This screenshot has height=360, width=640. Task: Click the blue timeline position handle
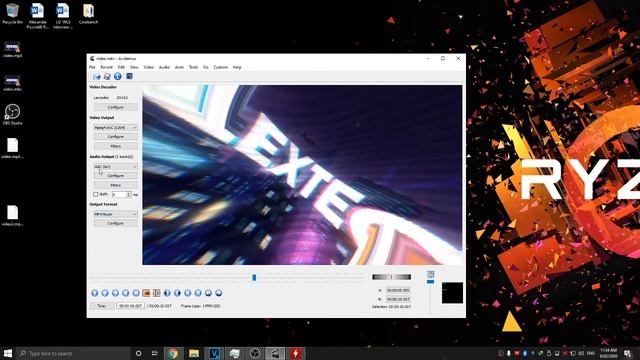[x=254, y=278]
